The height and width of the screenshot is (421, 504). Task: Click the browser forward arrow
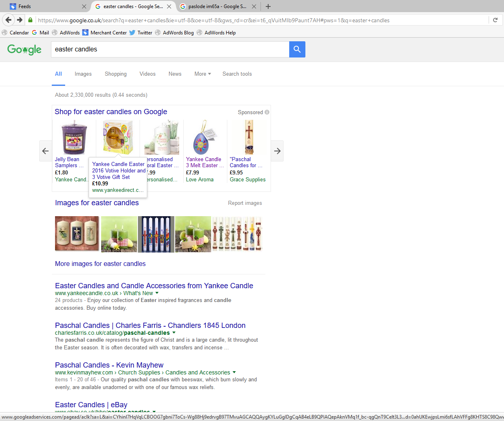click(19, 20)
